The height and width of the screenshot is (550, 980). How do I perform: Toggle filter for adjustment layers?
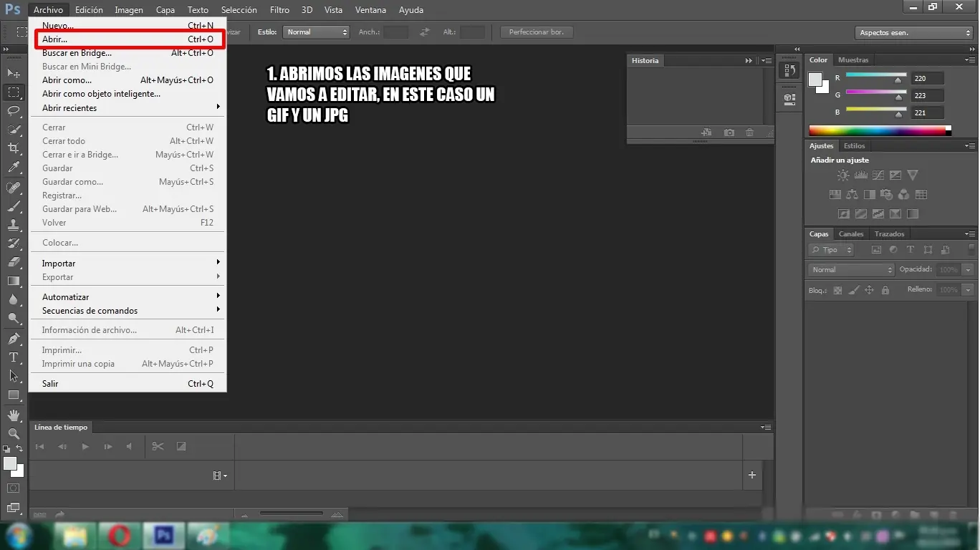point(893,250)
